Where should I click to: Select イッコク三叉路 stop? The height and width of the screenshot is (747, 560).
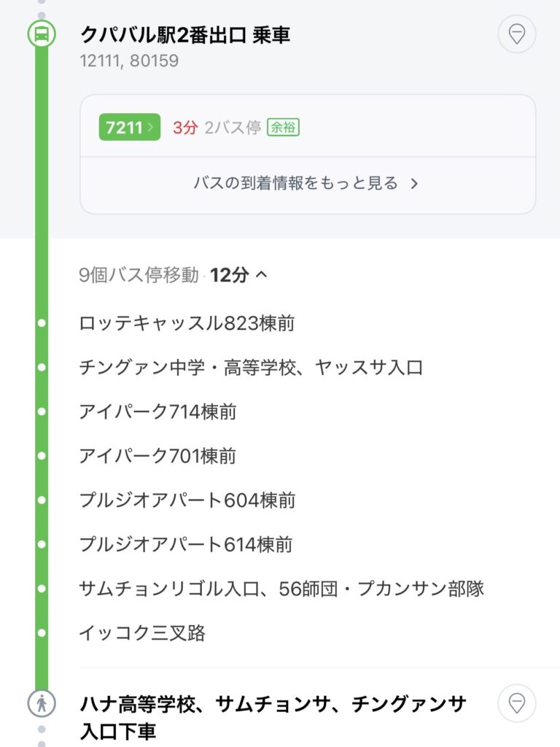coord(142,633)
